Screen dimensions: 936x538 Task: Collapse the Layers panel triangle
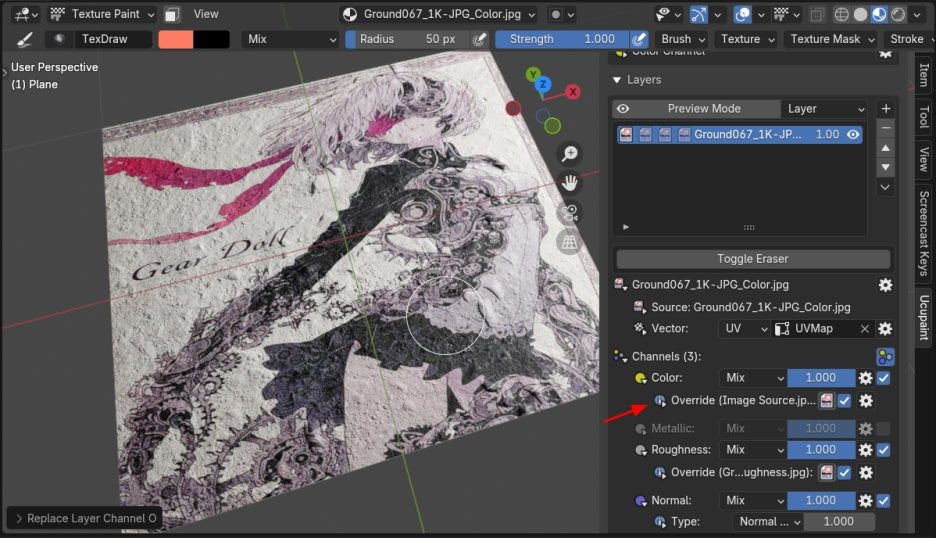click(x=617, y=80)
